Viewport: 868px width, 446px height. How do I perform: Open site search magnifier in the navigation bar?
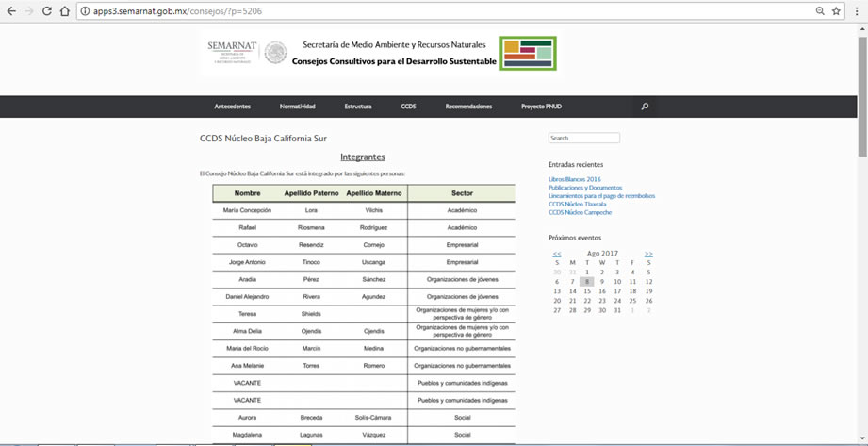click(x=645, y=107)
